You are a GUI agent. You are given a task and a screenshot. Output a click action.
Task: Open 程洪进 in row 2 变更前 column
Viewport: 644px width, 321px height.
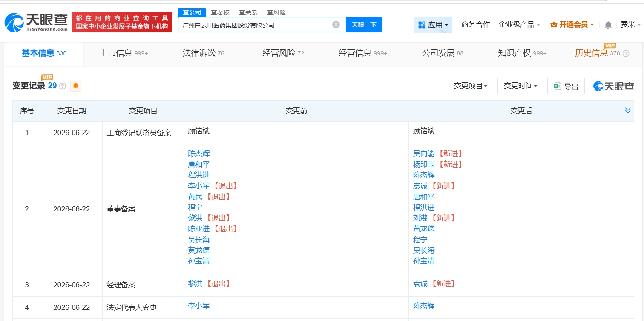point(199,175)
